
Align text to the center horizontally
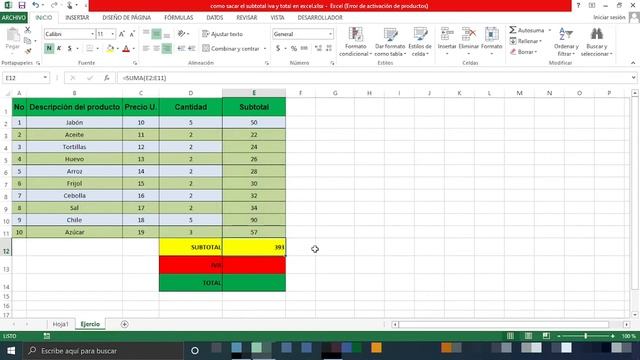[x=156, y=49]
